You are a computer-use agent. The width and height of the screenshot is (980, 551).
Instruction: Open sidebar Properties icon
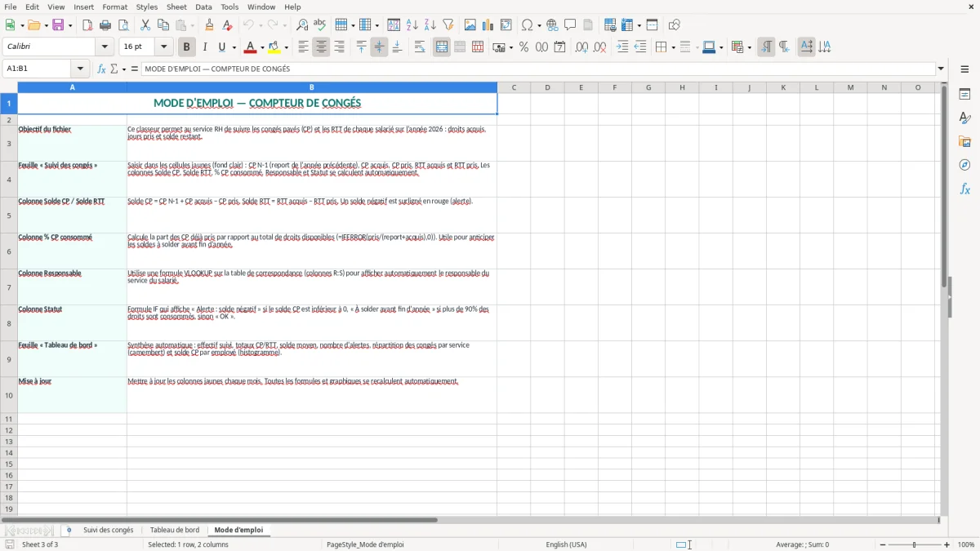964,95
